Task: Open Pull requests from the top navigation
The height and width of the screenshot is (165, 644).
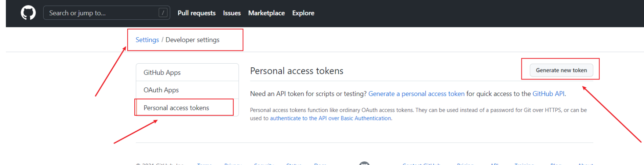Action: tap(196, 13)
